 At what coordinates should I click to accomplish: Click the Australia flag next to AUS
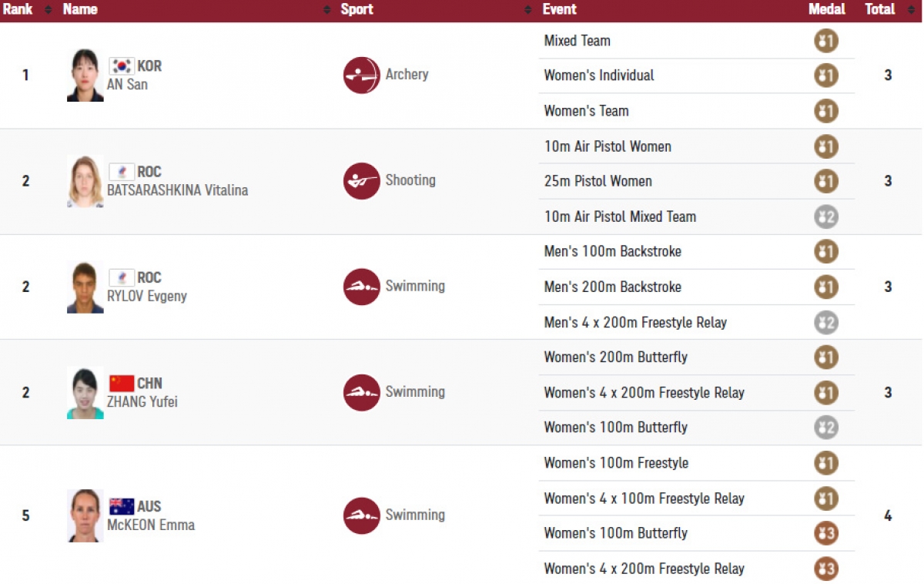tap(122, 506)
